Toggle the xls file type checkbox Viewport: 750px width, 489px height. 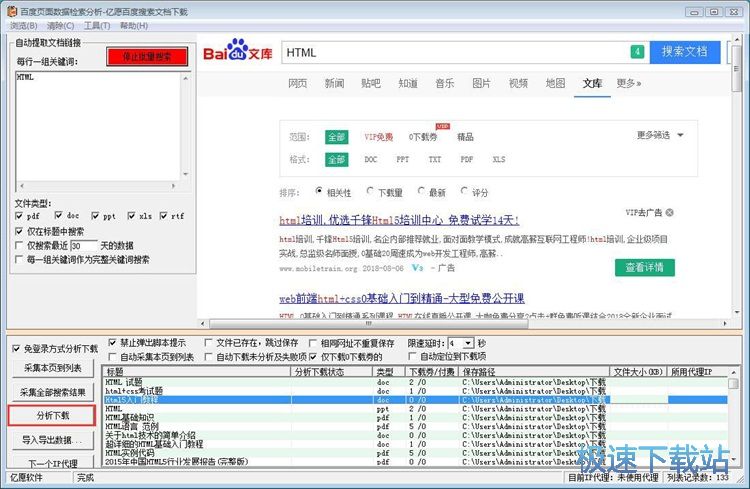[x=132, y=216]
